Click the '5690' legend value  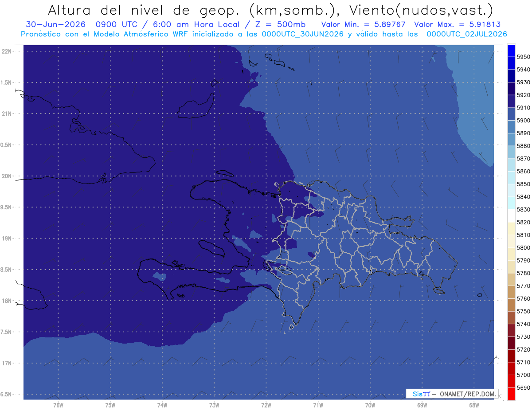(523, 388)
